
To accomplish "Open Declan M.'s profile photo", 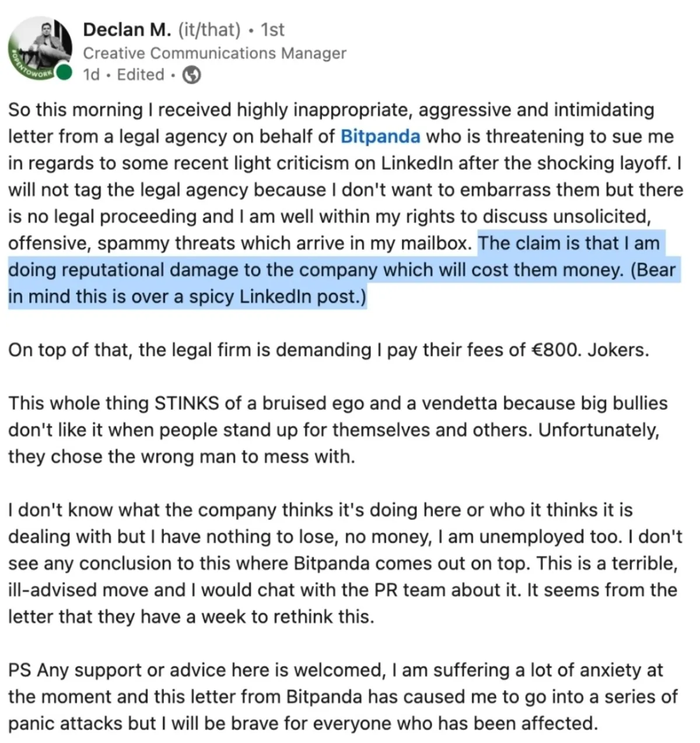I will click(42, 45).
